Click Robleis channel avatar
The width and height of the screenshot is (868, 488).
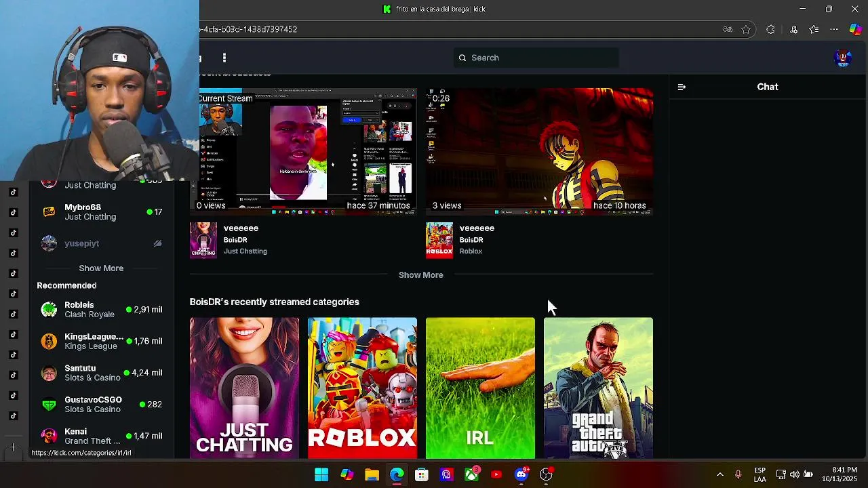(49, 310)
